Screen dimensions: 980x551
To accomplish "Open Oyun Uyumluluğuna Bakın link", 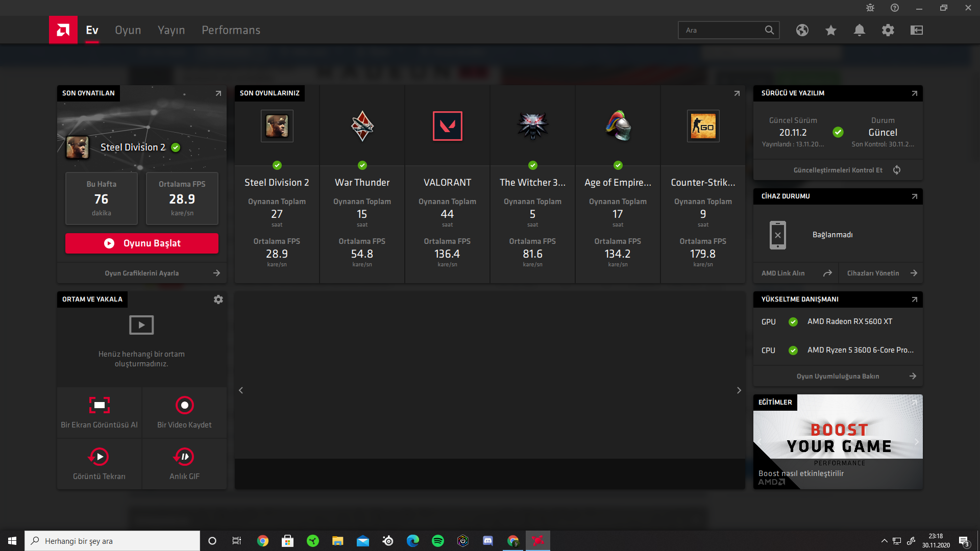I will [x=838, y=376].
